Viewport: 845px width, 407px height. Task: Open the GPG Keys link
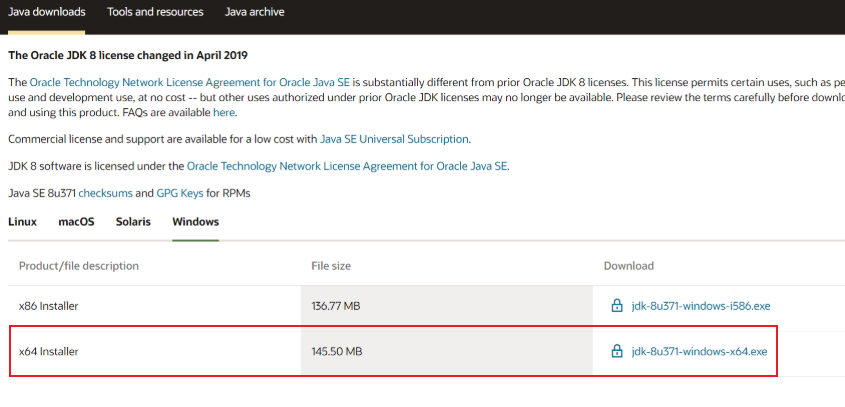[180, 194]
